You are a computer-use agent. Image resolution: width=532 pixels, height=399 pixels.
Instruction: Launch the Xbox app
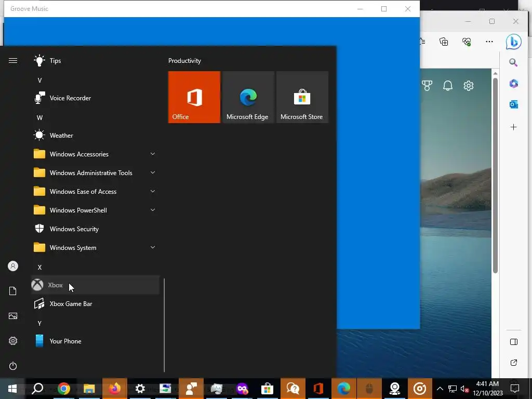tap(96, 285)
